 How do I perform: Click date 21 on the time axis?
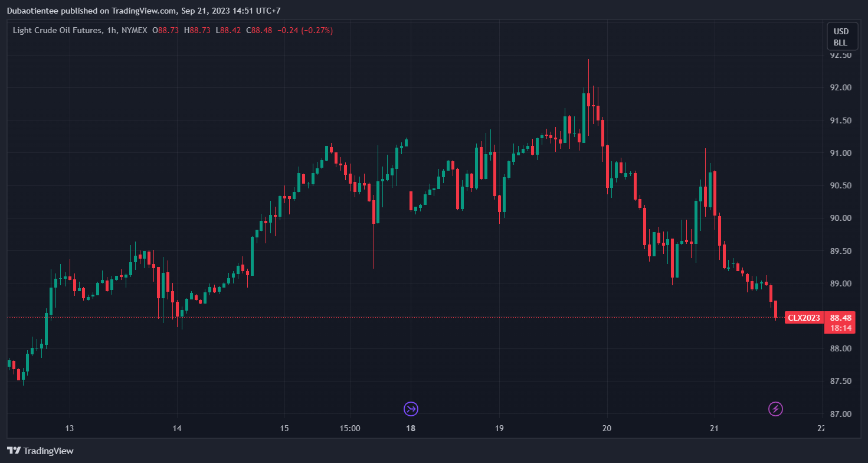pos(714,429)
